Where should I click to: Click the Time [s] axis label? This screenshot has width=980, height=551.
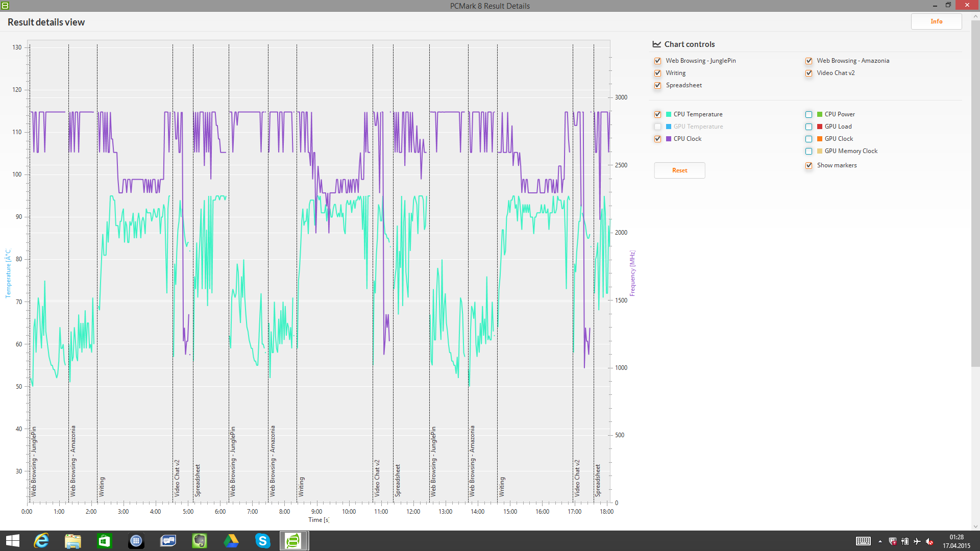click(318, 520)
